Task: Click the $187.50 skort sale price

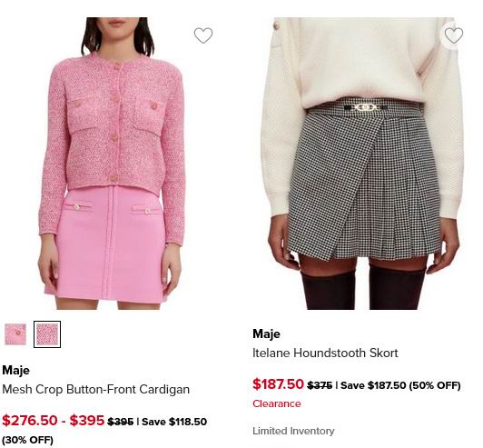Action: (278, 384)
